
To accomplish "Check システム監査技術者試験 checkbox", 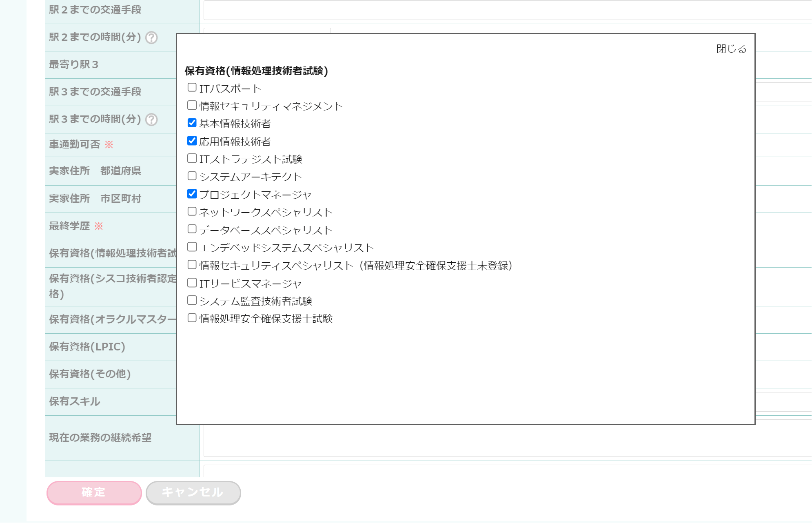I will (192, 300).
